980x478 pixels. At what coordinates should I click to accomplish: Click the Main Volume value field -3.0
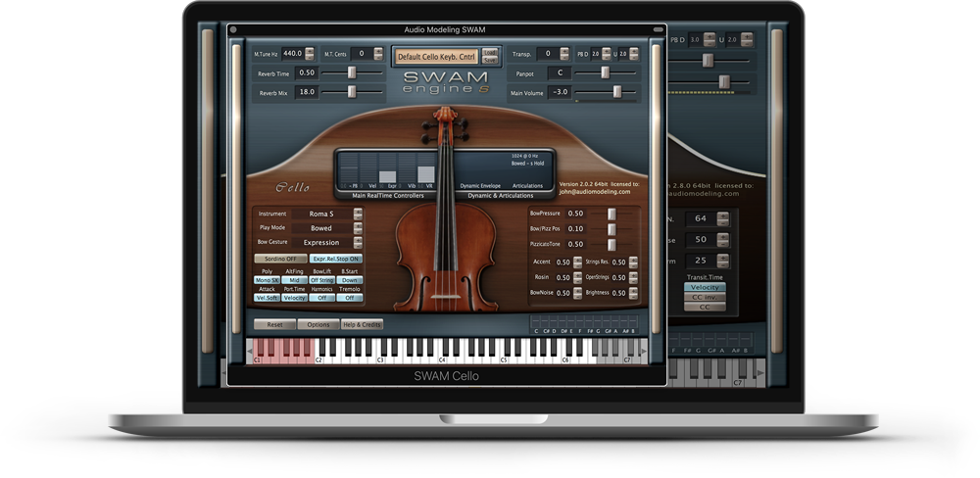tap(560, 92)
